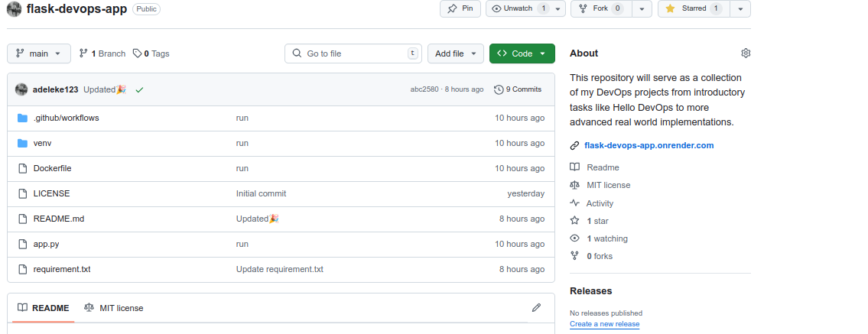Open the Dockerfile file name

coord(52,168)
